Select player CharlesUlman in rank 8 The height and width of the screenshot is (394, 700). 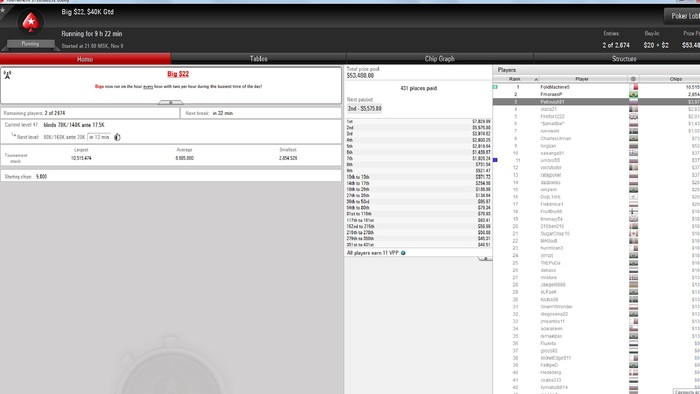[556, 138]
